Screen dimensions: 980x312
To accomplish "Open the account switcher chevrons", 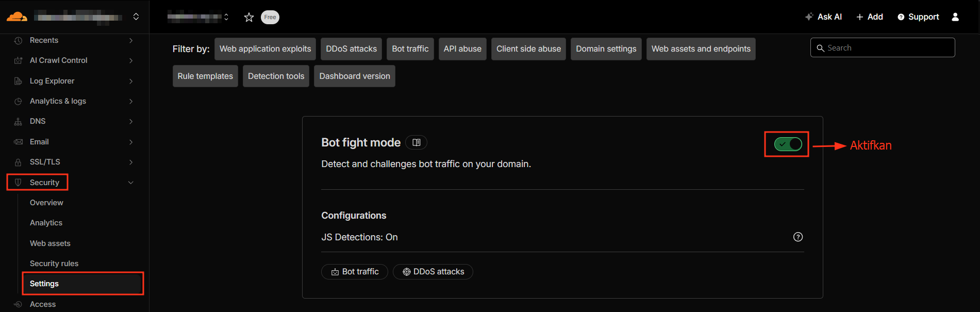I will [x=136, y=17].
